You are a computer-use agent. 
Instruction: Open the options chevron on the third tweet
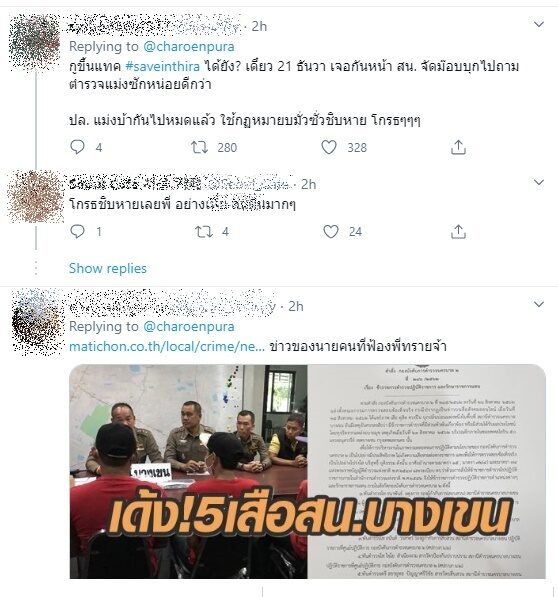[539, 304]
